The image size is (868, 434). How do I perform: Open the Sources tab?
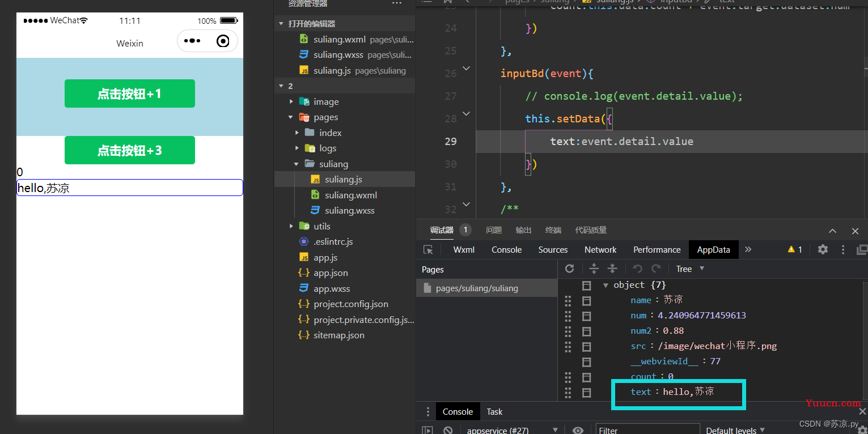553,249
